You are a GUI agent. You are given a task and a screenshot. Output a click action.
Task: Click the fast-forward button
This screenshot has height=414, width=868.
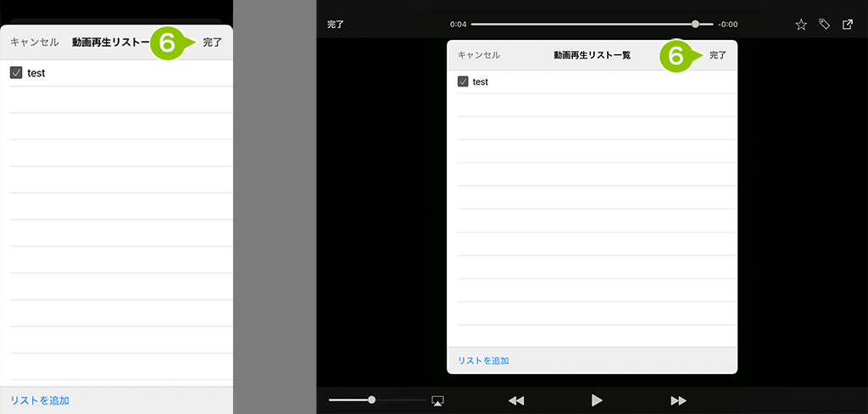[678, 400]
